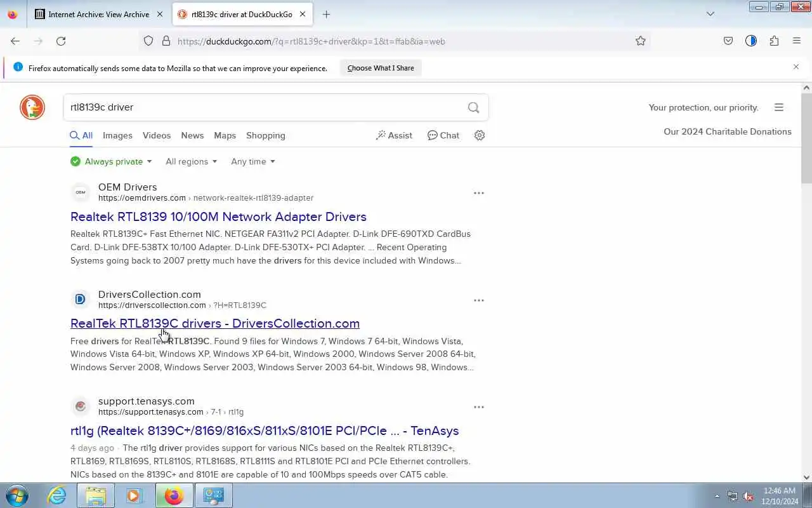Open the Windows Start menu

tap(16, 495)
